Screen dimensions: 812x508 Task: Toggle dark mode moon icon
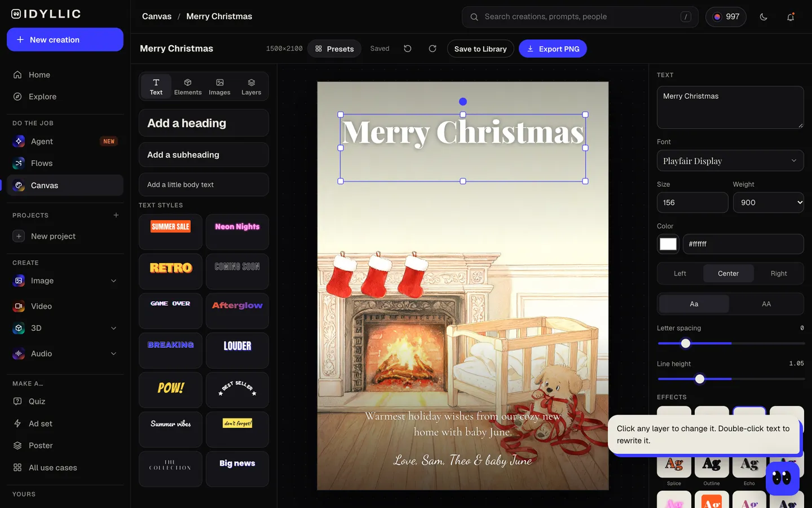(764, 17)
